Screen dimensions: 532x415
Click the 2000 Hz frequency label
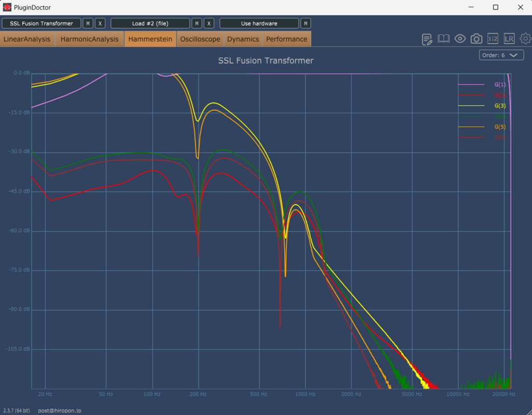click(x=351, y=394)
